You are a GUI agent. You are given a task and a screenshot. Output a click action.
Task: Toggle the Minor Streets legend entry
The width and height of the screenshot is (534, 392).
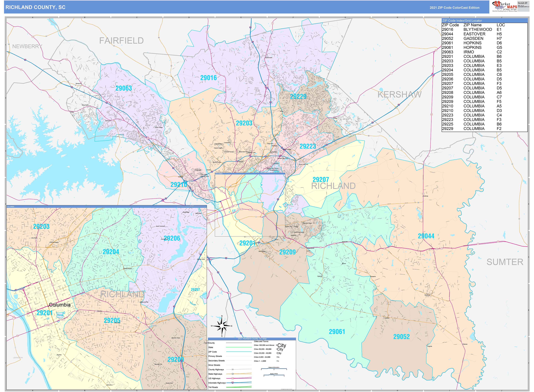[214, 365]
